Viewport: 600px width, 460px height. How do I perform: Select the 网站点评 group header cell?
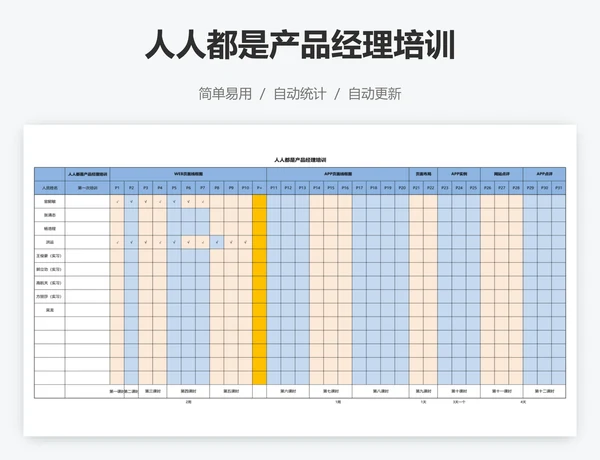coord(502,174)
